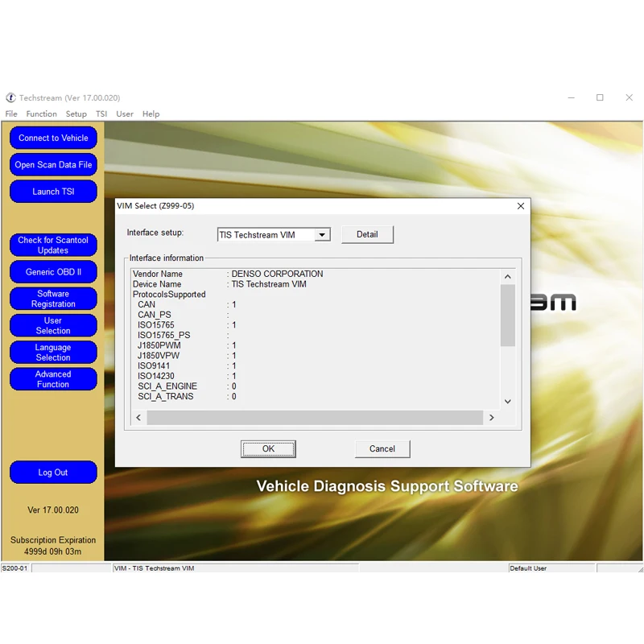
Task: Open the TSI menu
Action: tap(101, 114)
